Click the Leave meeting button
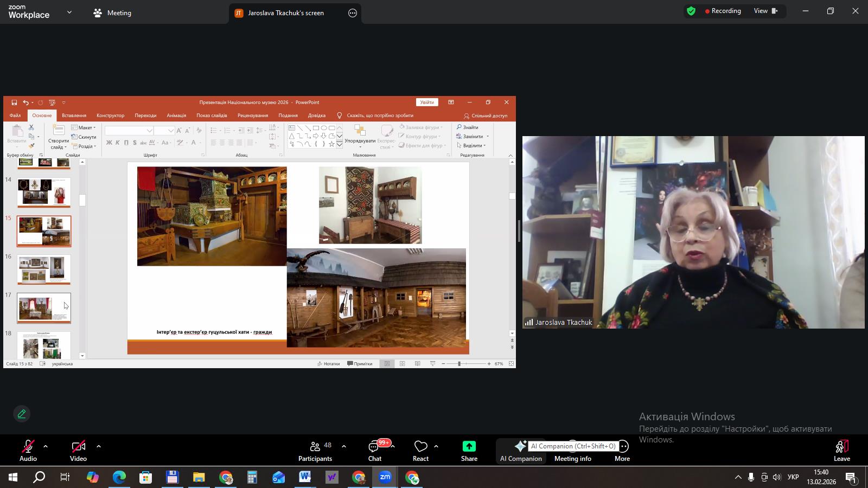868x488 pixels. click(x=841, y=451)
